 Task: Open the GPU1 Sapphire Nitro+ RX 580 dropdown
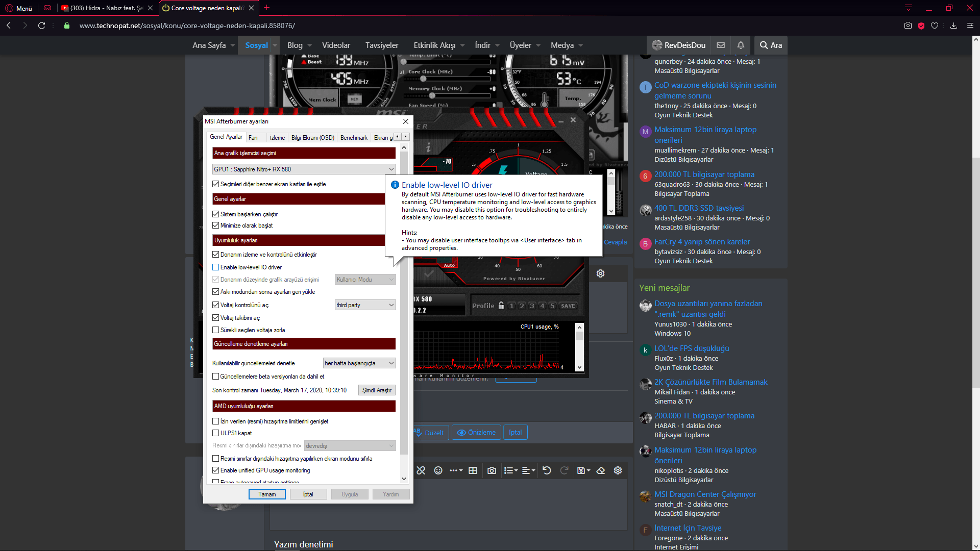point(304,169)
